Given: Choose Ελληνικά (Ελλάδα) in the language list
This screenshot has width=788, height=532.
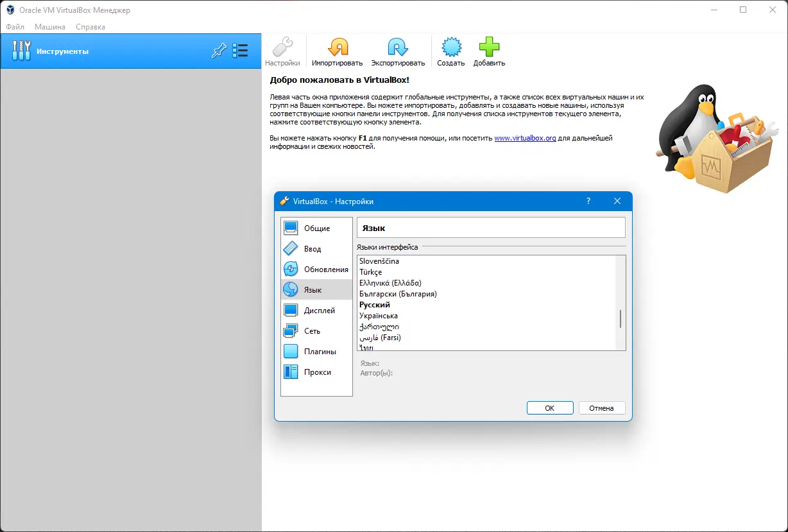Looking at the screenshot, I should (x=486, y=283).
